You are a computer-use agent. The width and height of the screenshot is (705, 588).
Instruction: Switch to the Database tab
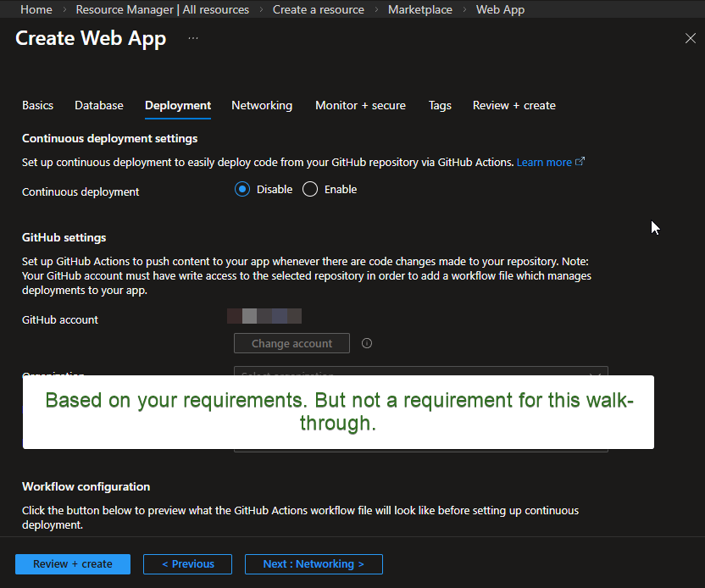pos(98,105)
